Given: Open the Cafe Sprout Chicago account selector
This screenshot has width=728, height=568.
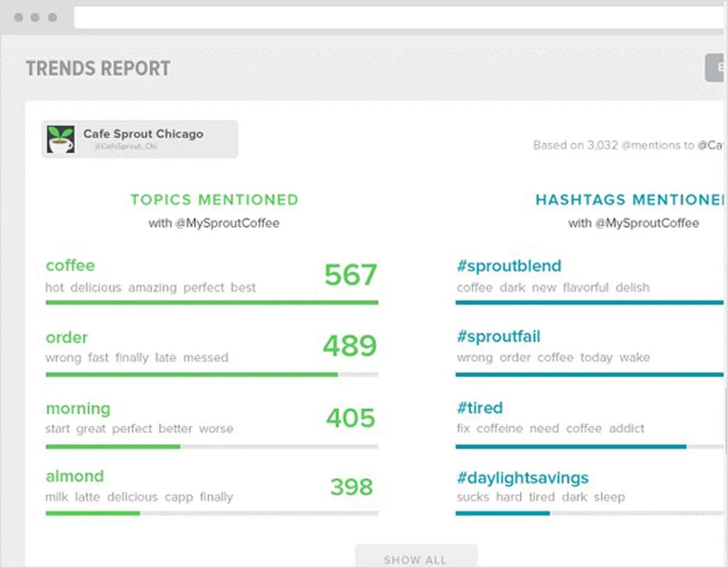Looking at the screenshot, I should (x=140, y=139).
